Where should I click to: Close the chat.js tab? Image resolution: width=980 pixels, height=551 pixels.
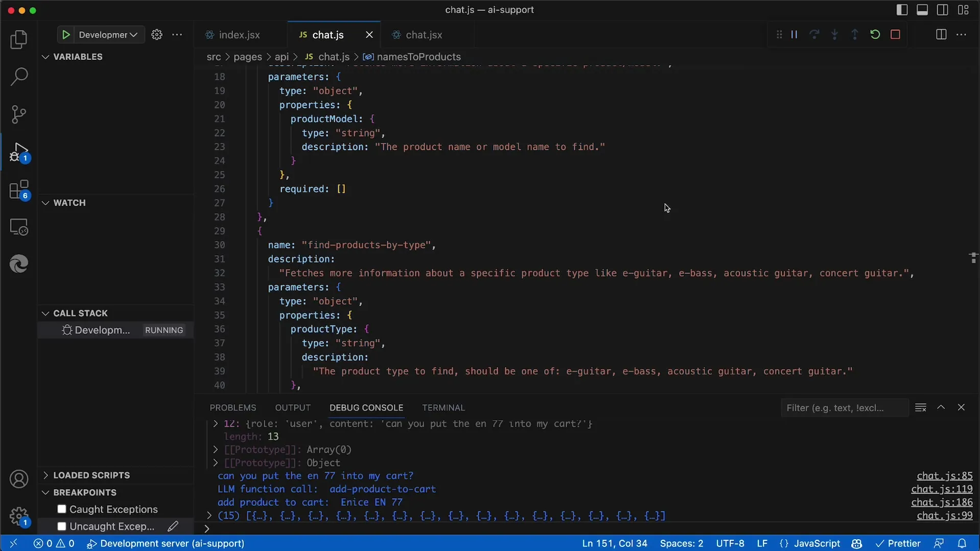(369, 35)
